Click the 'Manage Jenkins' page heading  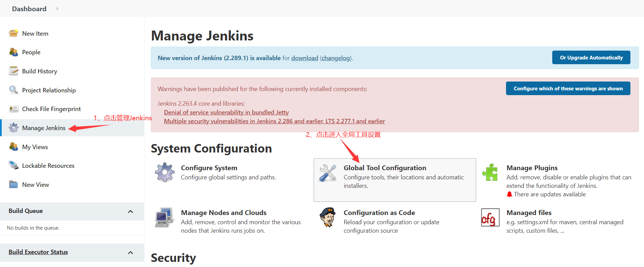tap(202, 36)
